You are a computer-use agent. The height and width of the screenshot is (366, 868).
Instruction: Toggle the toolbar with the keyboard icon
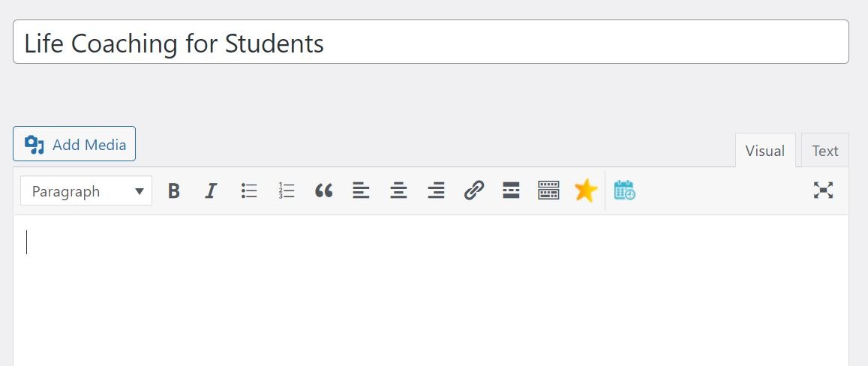[x=548, y=190]
